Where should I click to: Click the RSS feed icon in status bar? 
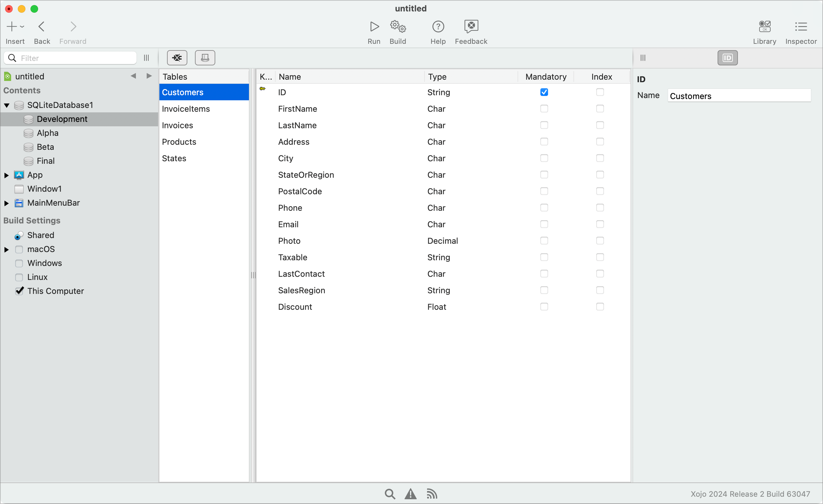pyautogui.click(x=432, y=494)
